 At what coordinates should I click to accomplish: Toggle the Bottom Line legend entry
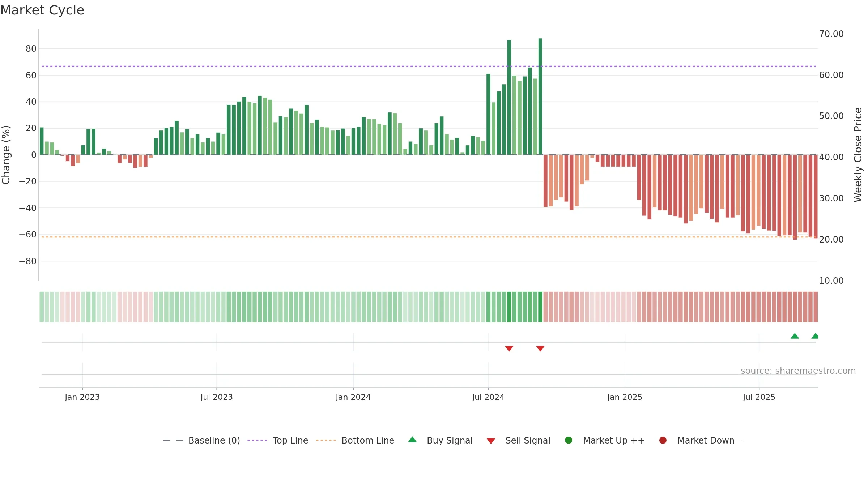pyautogui.click(x=355, y=440)
